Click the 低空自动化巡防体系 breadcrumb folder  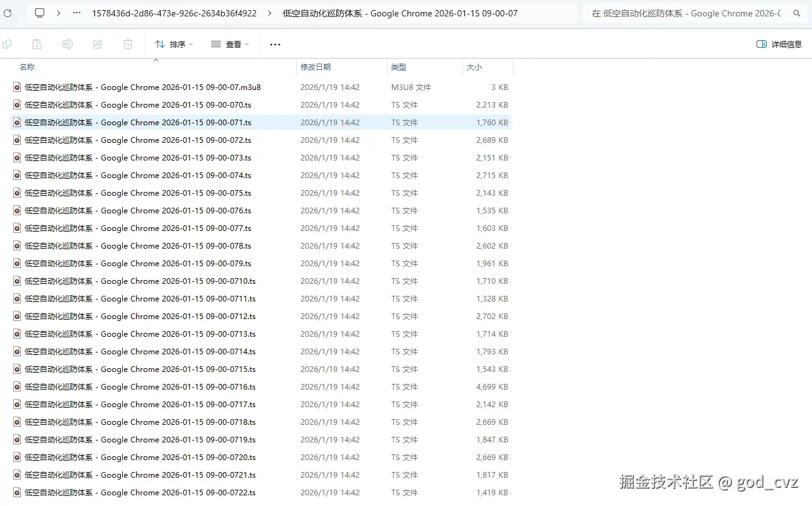(400, 13)
